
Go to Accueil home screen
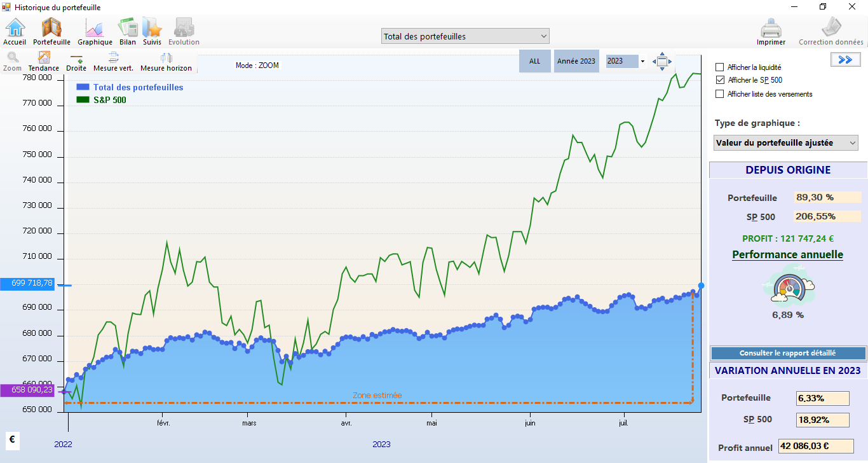[15, 31]
